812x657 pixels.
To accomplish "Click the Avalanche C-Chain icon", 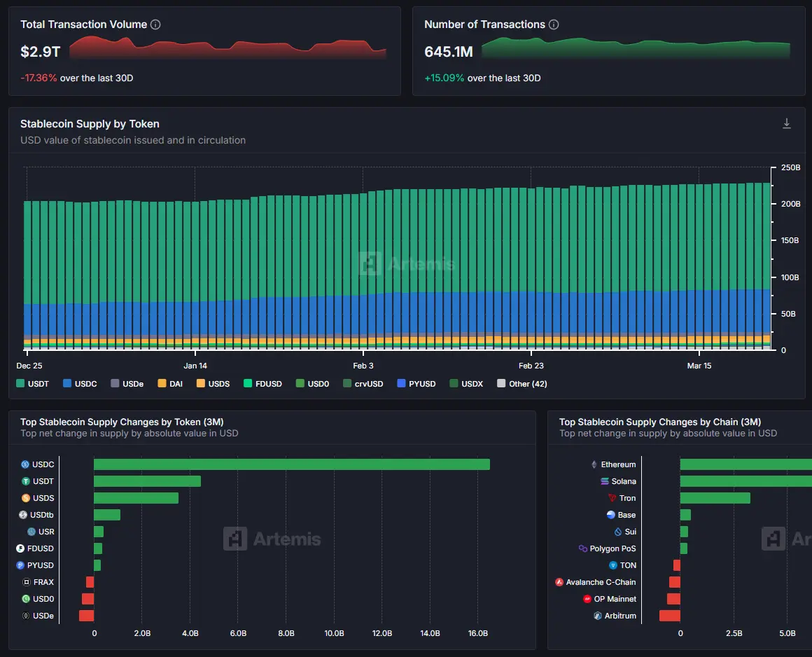I will tap(559, 582).
